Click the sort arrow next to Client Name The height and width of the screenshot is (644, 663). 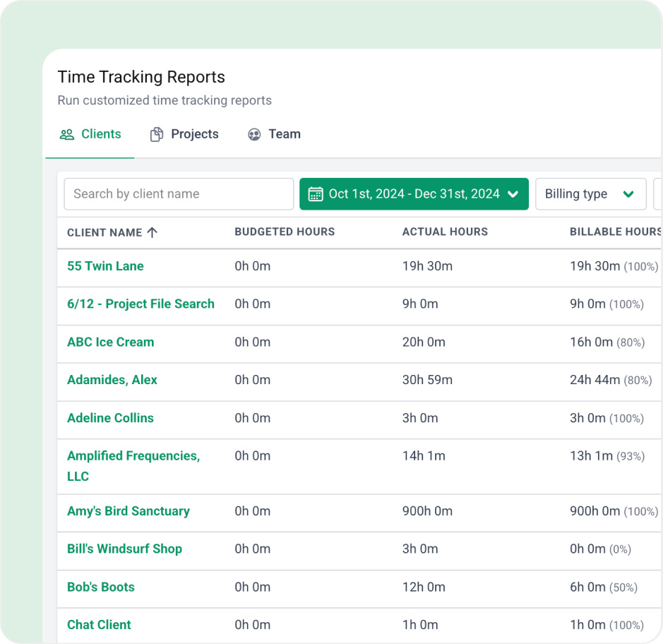[153, 232]
